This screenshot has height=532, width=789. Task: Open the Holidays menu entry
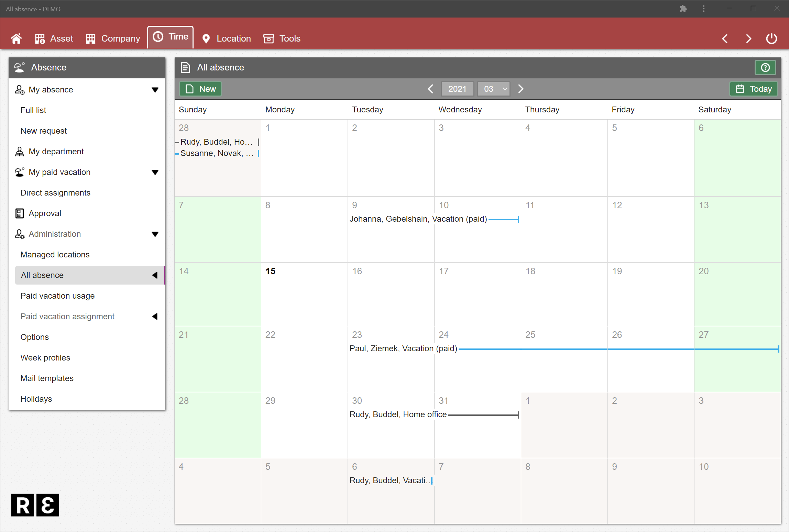tap(36, 399)
